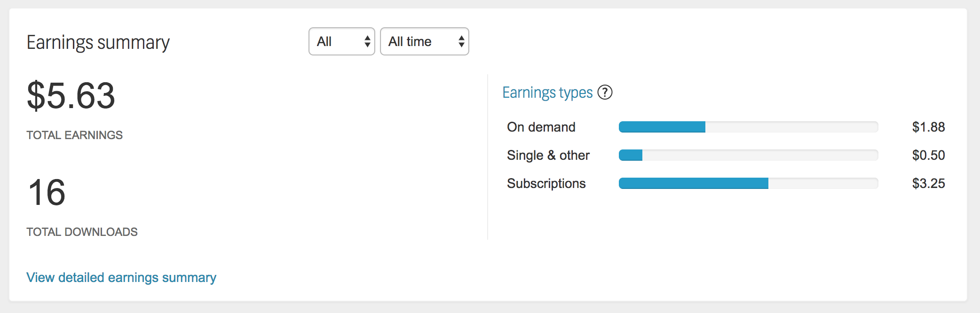The width and height of the screenshot is (980, 313).
Task: Click the $1.88 On demand amount
Action: (928, 127)
